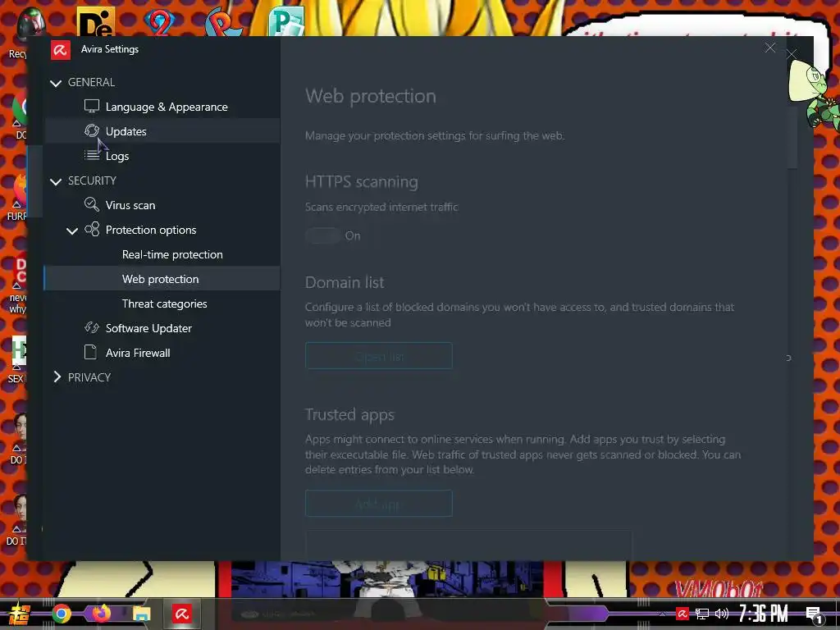This screenshot has height=630, width=840.
Task: Close the Avira Settings window
Action: tap(770, 48)
